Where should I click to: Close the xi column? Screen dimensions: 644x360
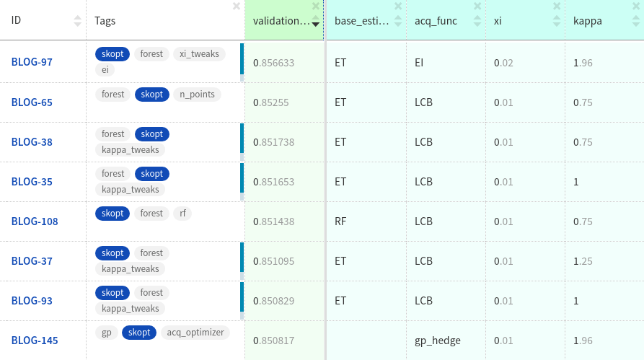tap(556, 6)
